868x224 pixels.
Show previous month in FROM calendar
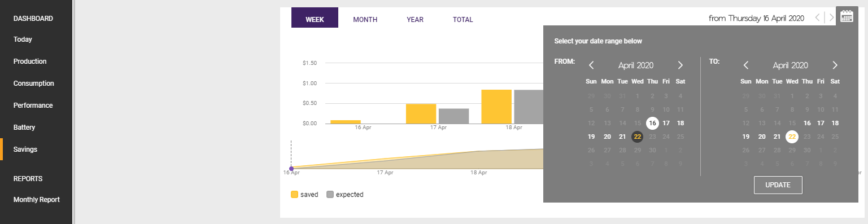[x=591, y=65]
